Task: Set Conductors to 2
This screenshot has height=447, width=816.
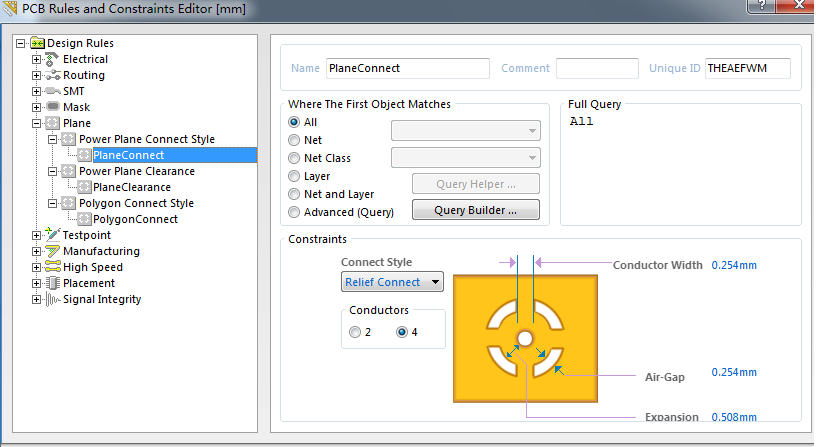Action: pos(355,332)
